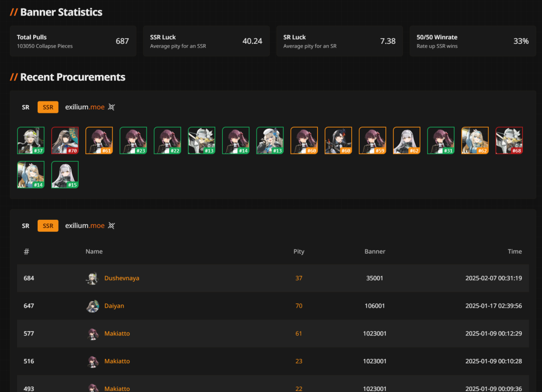Open the Makiatto #23 portrait
Screen dimensions: 542x392
point(133,141)
